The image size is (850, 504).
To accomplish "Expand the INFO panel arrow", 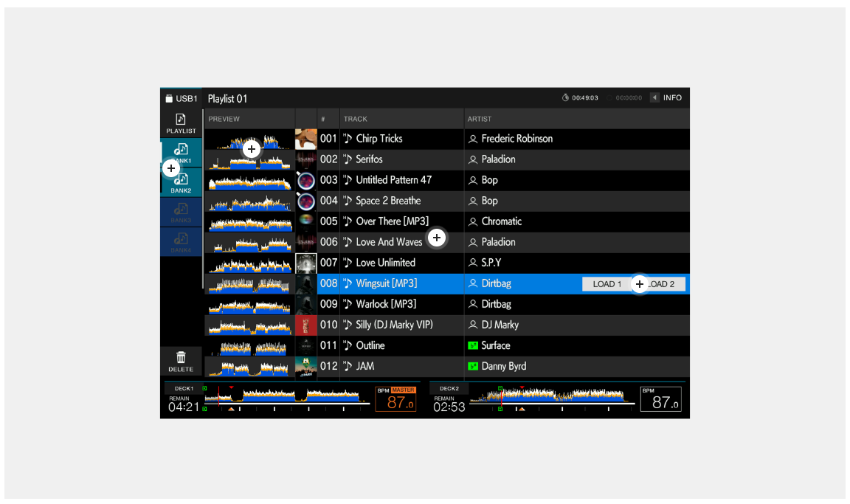I will pos(654,98).
